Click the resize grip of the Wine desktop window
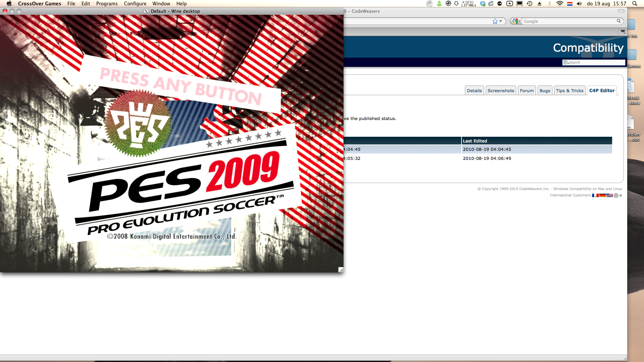The image size is (644, 362). (x=341, y=270)
